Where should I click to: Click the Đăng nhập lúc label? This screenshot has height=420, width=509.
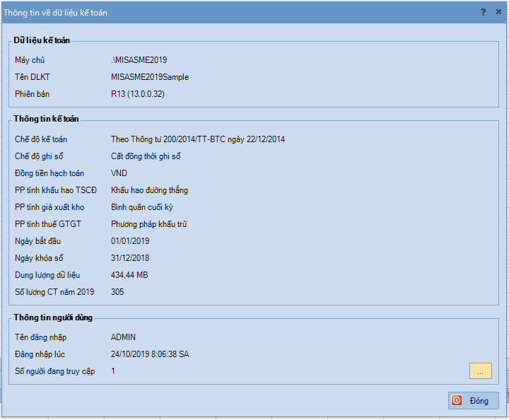(x=40, y=354)
